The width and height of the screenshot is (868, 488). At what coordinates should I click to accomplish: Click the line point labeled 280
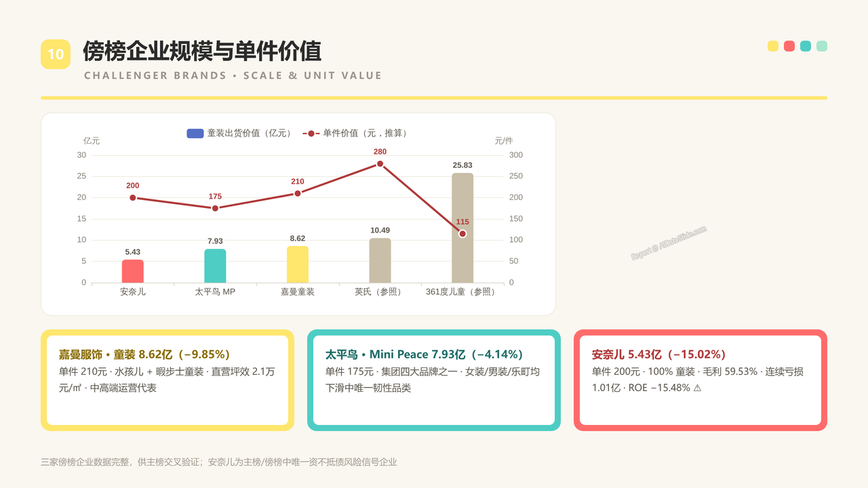[380, 164]
